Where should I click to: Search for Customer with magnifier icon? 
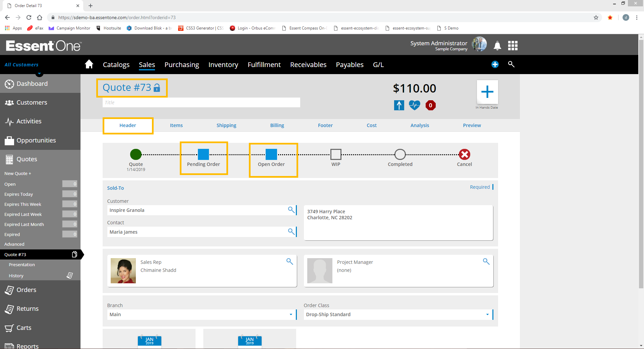tap(291, 210)
